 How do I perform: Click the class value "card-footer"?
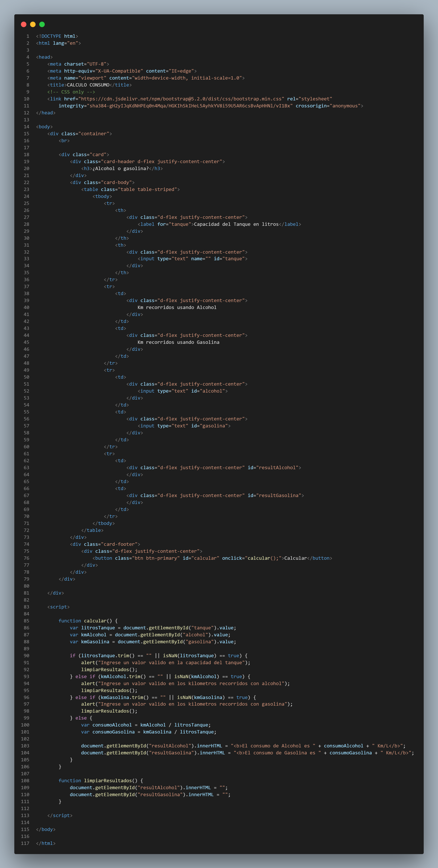[119, 544]
